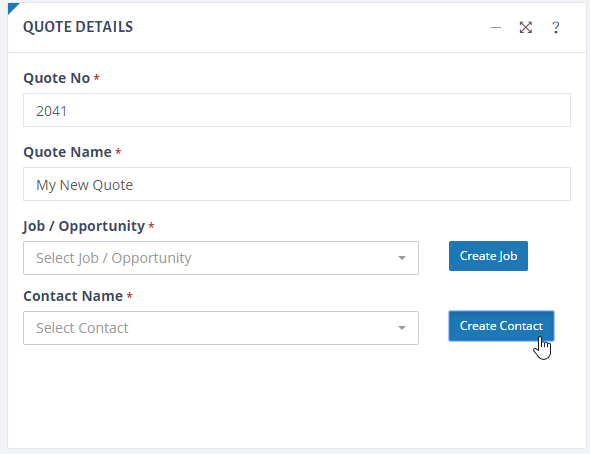This screenshot has height=454, width=590.
Task: Click the Create Contact button
Action: (x=501, y=326)
